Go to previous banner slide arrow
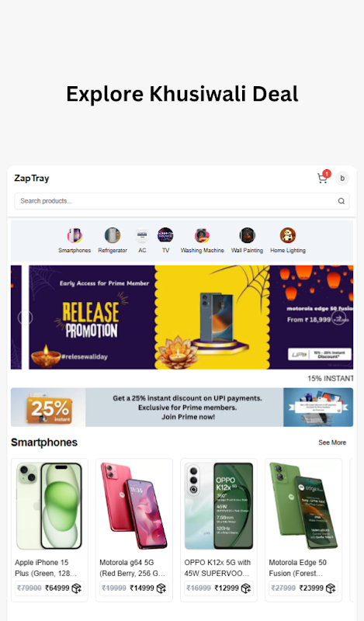The height and width of the screenshot is (621, 364). click(x=25, y=317)
